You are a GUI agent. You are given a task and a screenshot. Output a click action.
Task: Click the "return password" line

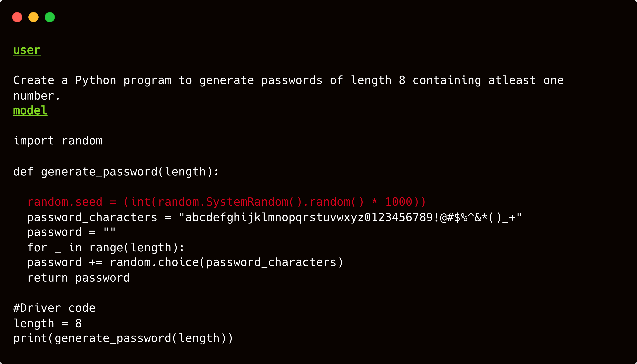click(x=79, y=278)
